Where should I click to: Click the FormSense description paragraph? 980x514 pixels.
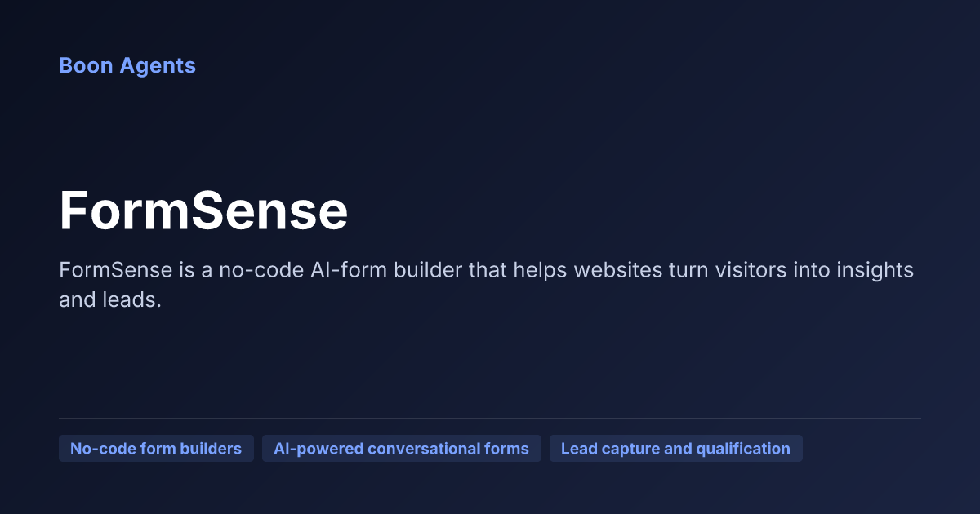pos(487,285)
